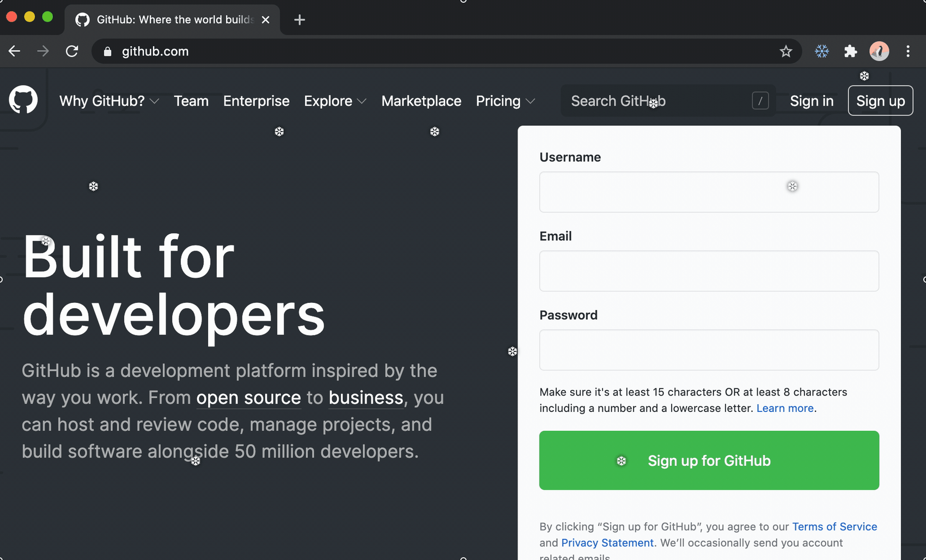The image size is (926, 560).
Task: Open the Marketplace menu item
Action: (421, 101)
